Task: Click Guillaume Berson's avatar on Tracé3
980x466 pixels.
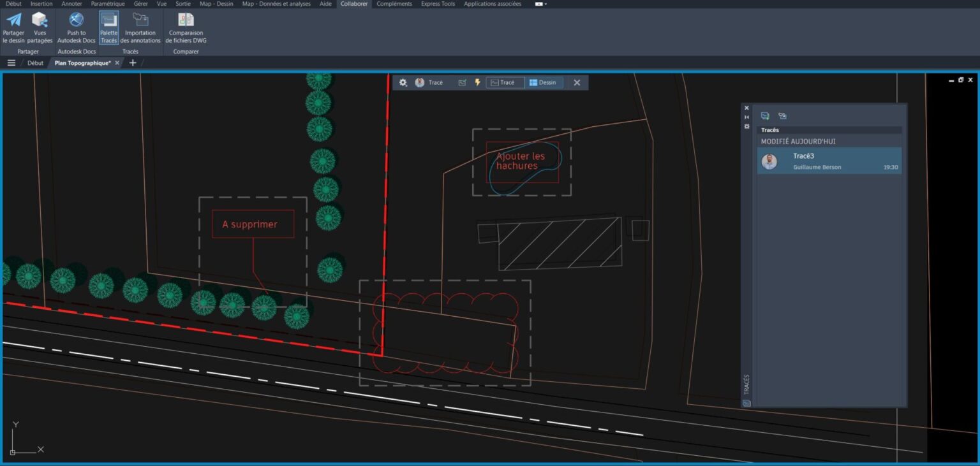Action: [769, 161]
